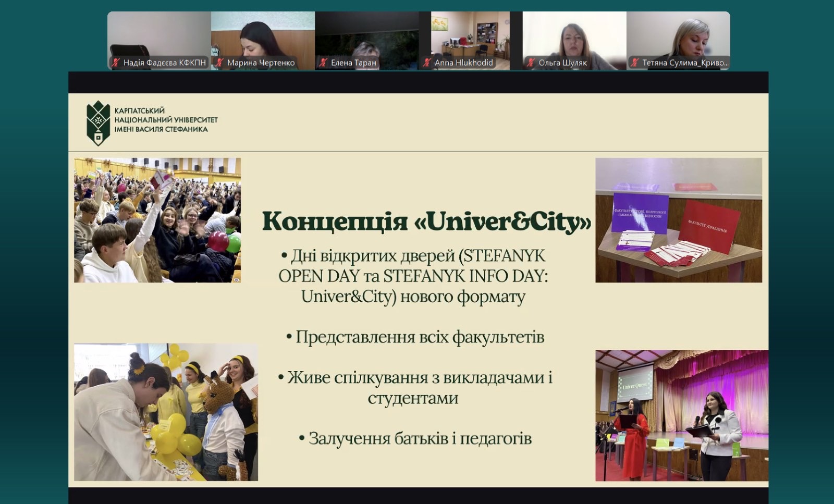Click the Надія Фадєєва КФКПН name label
Viewport: 834px width, 504px height.
164,63
